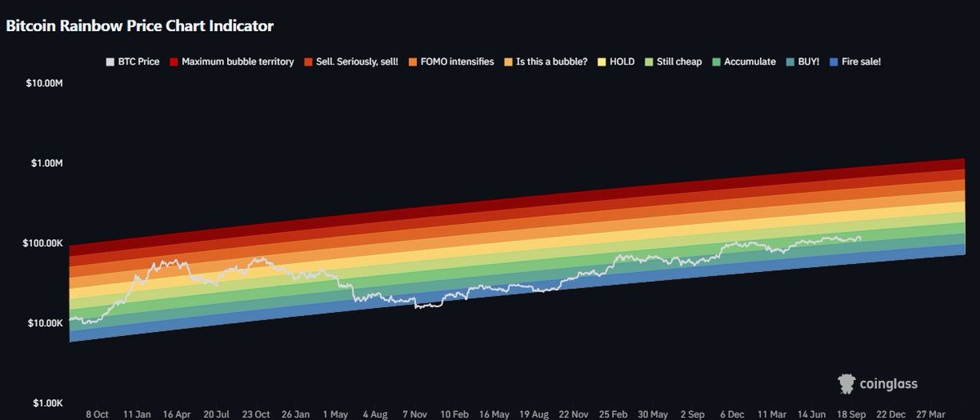
Task: Click the 'Is this a bubble?' legend swatch
Action: [509, 61]
